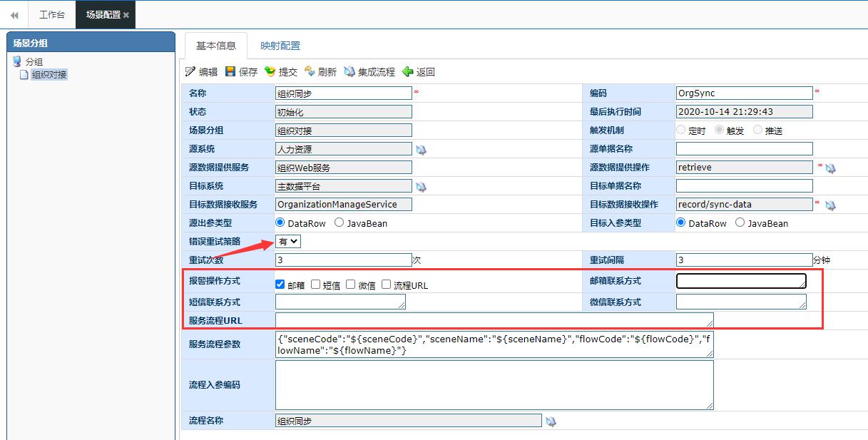
Task: Switch to the 映射配置 tab
Action: 280,46
